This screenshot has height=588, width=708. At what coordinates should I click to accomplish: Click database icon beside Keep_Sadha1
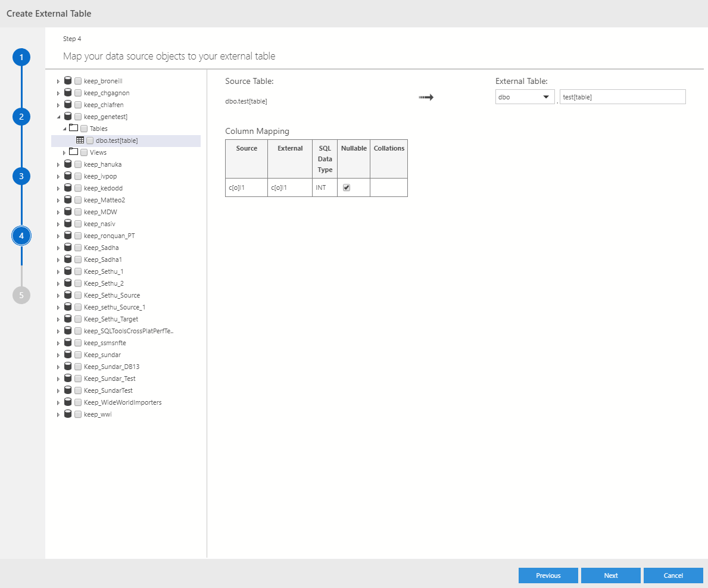click(68, 259)
